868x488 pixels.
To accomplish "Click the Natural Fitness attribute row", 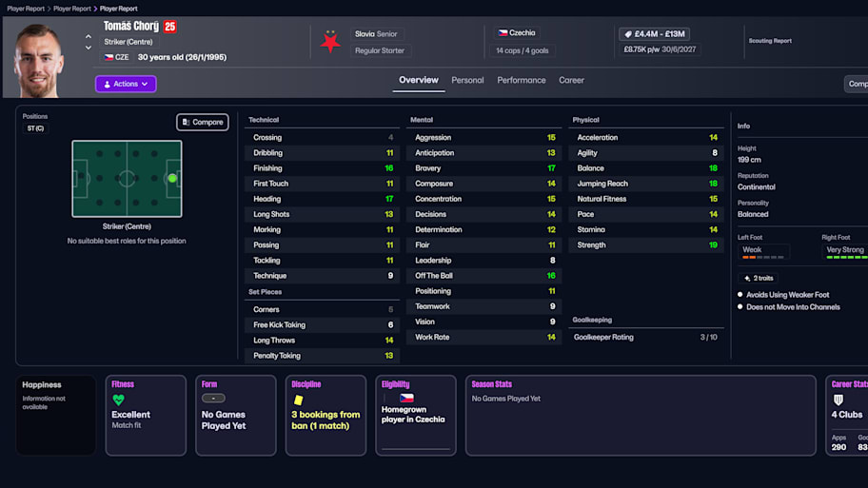I will click(x=646, y=199).
